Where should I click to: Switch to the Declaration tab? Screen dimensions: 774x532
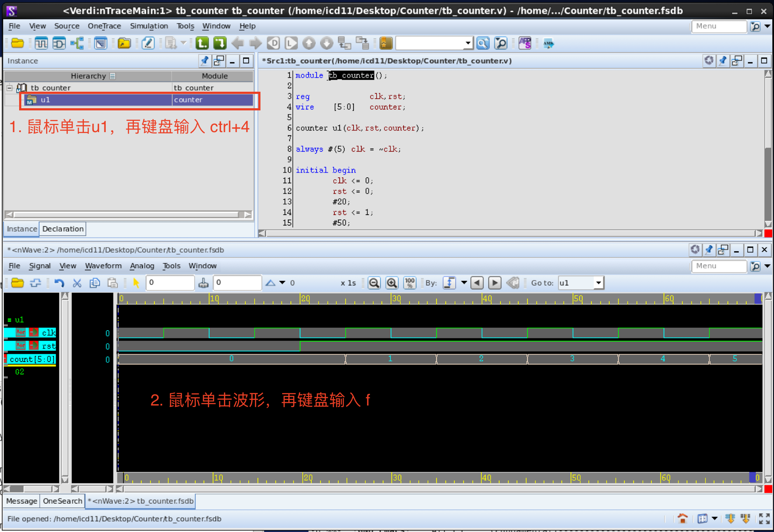coord(62,229)
